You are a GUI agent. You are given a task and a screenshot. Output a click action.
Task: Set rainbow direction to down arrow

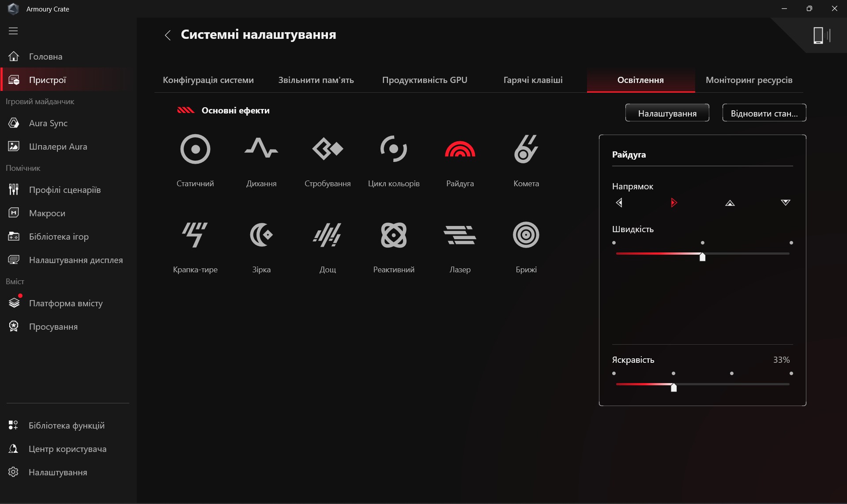[785, 203]
